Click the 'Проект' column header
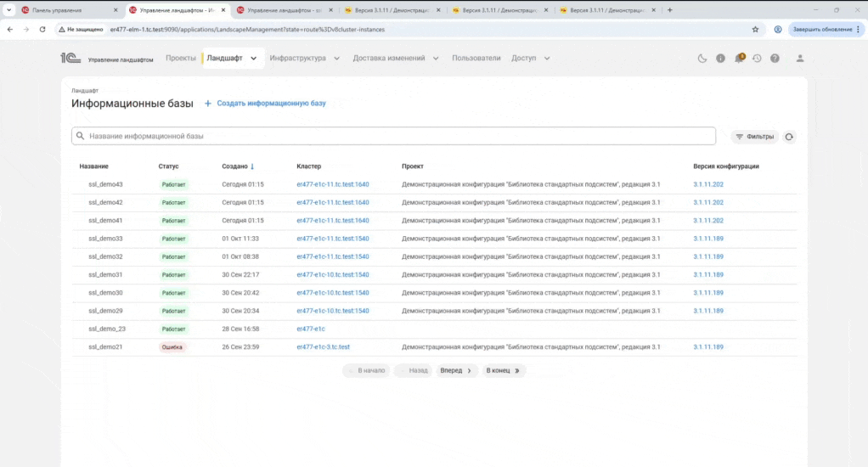 pos(413,166)
